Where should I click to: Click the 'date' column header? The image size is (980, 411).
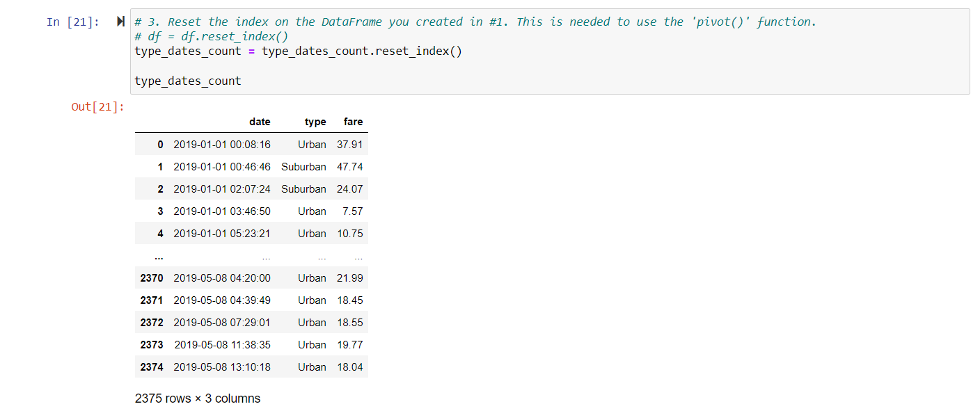click(260, 122)
